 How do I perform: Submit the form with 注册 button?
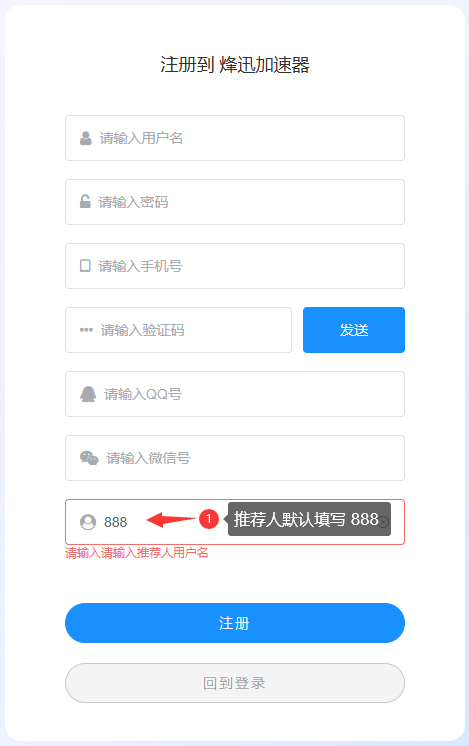[x=235, y=623]
